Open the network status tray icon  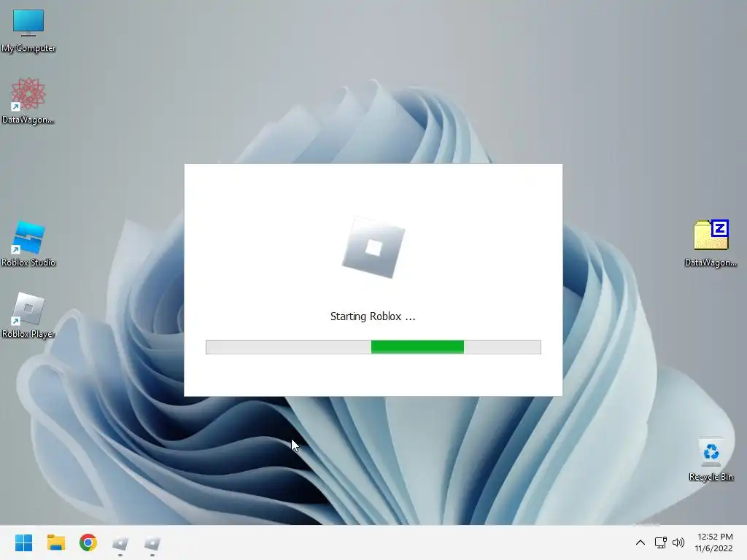coord(660,542)
